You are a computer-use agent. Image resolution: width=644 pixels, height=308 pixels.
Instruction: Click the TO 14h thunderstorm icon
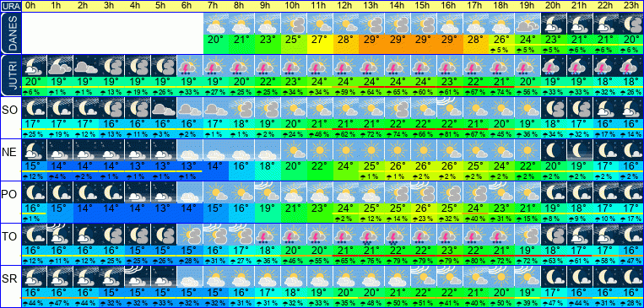398,234
